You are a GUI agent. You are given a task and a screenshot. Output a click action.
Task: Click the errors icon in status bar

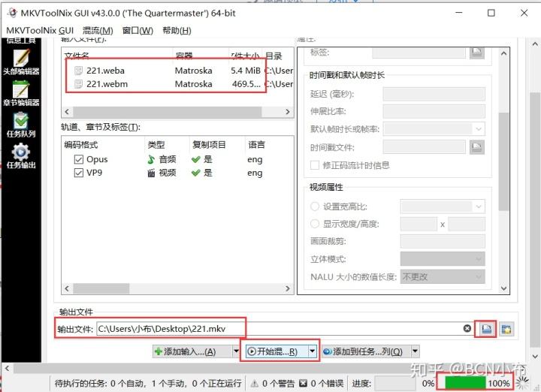(303, 384)
